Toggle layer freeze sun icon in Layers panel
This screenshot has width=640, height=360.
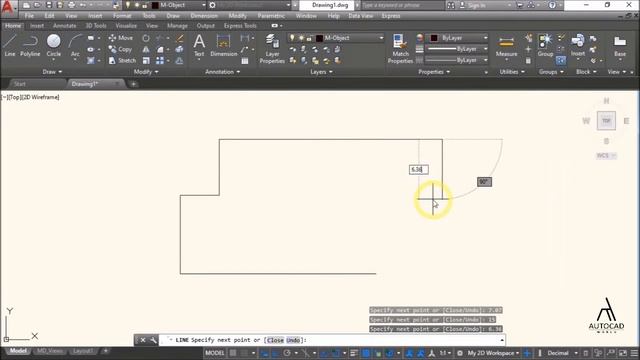coord(301,38)
